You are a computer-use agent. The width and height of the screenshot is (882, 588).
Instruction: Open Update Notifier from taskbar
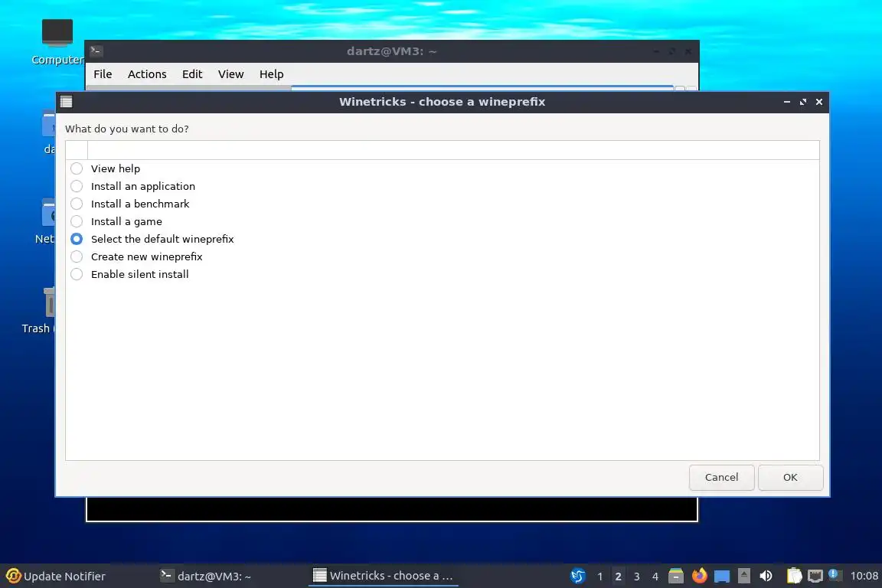pos(55,576)
